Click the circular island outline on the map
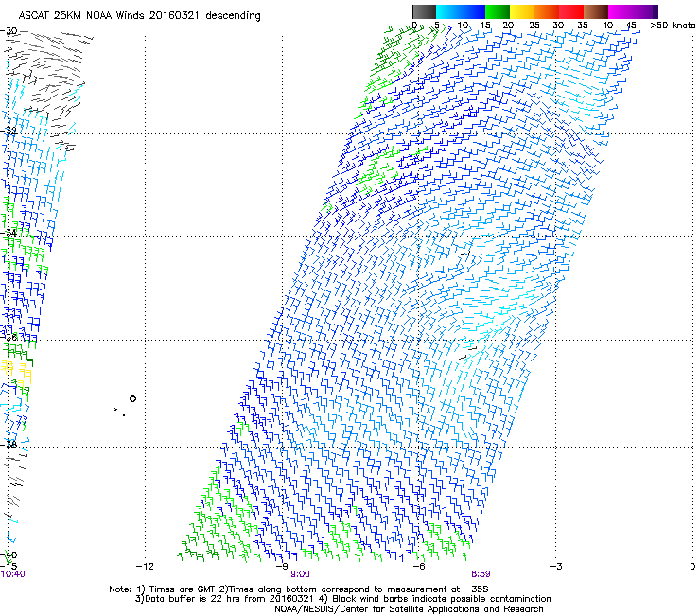 pos(132,399)
